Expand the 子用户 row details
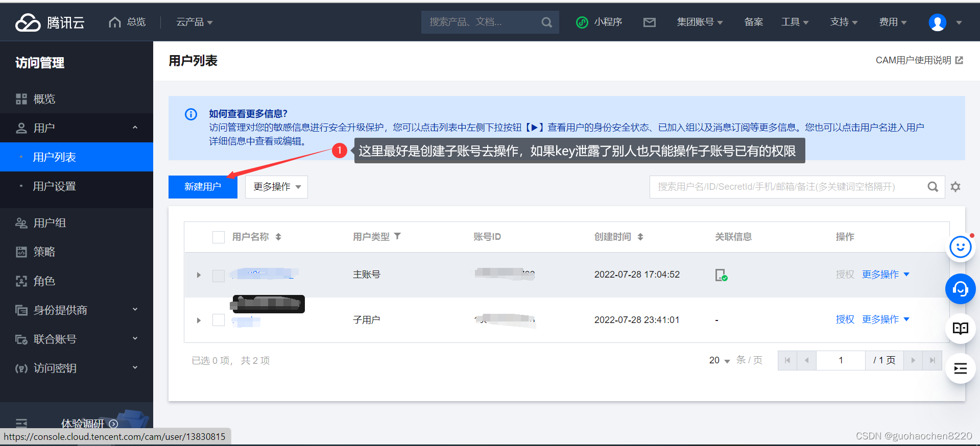Image resolution: width=980 pixels, height=446 pixels. (x=199, y=320)
